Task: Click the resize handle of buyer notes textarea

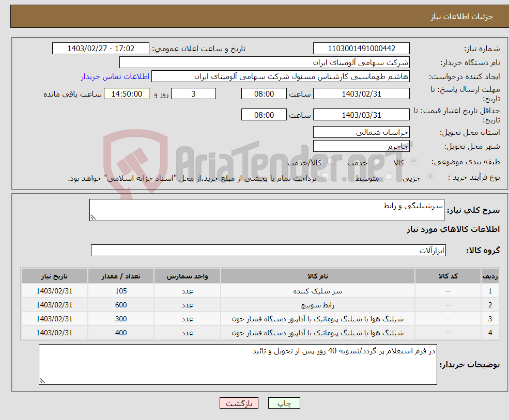Action: point(42,381)
